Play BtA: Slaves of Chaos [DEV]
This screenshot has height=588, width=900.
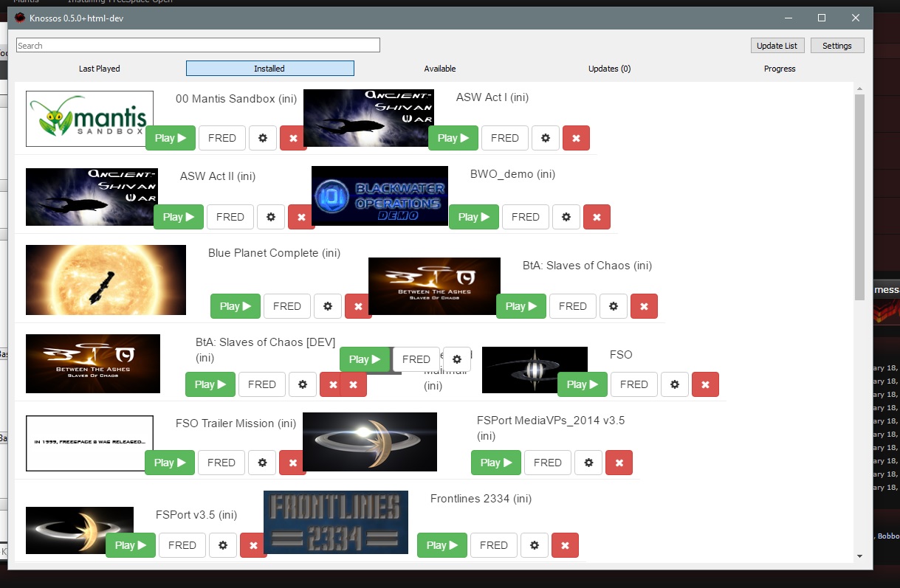[x=210, y=384]
